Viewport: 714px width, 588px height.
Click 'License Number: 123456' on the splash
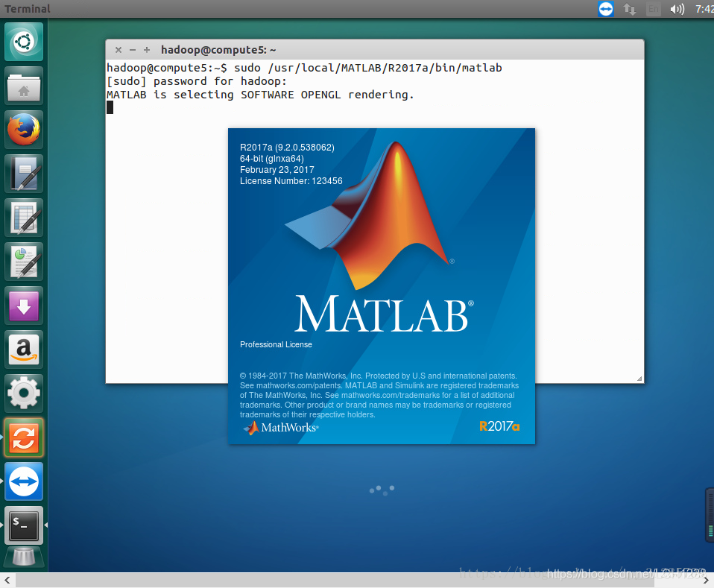291,181
